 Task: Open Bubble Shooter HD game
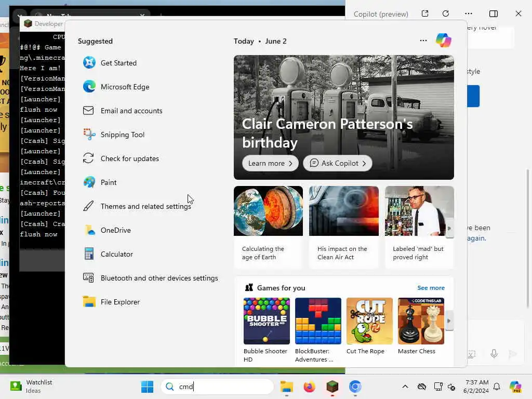pyautogui.click(x=267, y=330)
